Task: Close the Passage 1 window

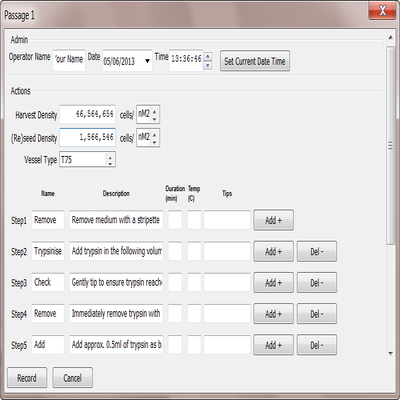Action: pos(382,10)
